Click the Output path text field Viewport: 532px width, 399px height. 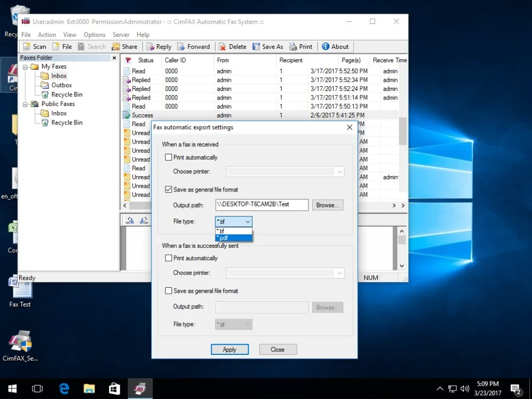[262, 205]
